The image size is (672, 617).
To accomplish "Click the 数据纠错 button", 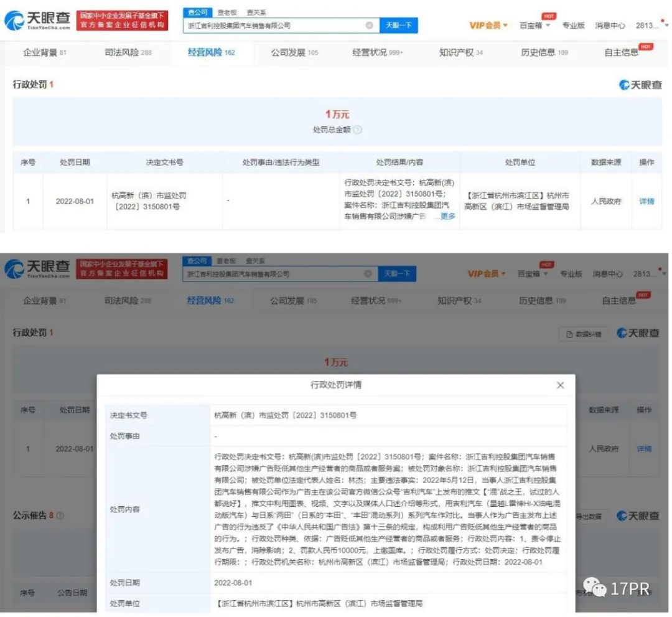I will click(x=583, y=334).
